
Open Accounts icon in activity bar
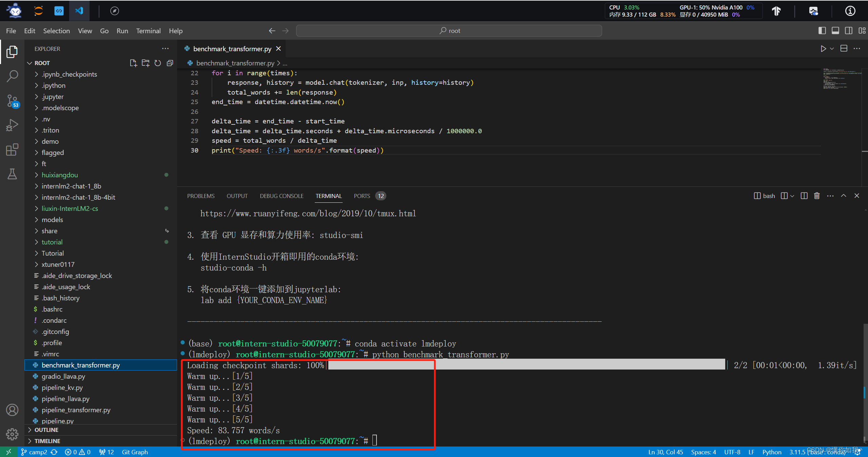coord(12,410)
